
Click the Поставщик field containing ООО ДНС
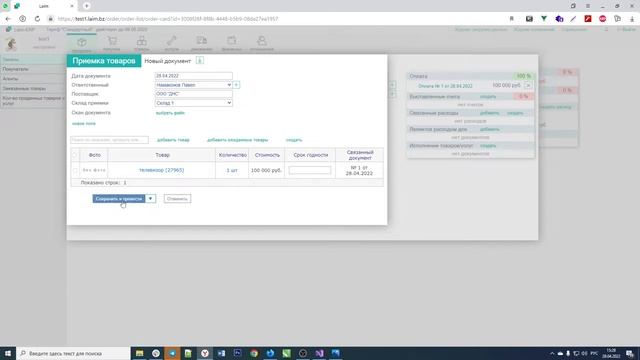coord(193,94)
